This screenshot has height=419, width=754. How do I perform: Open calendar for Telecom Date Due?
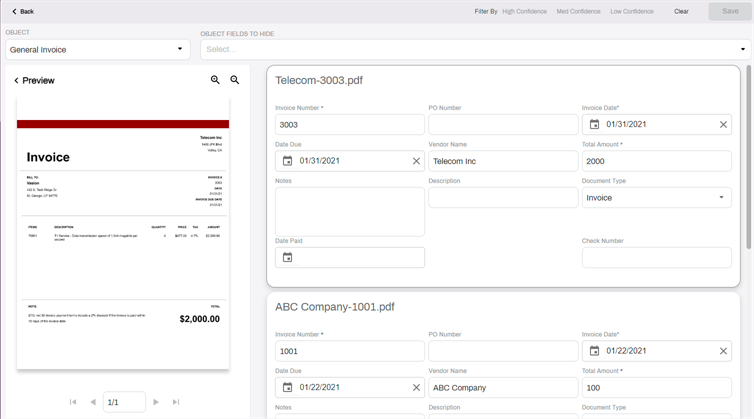[x=287, y=161]
